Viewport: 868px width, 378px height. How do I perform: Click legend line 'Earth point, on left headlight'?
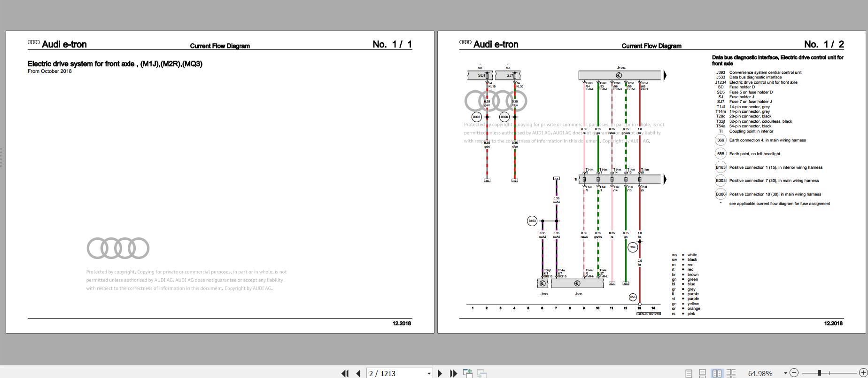tap(754, 154)
